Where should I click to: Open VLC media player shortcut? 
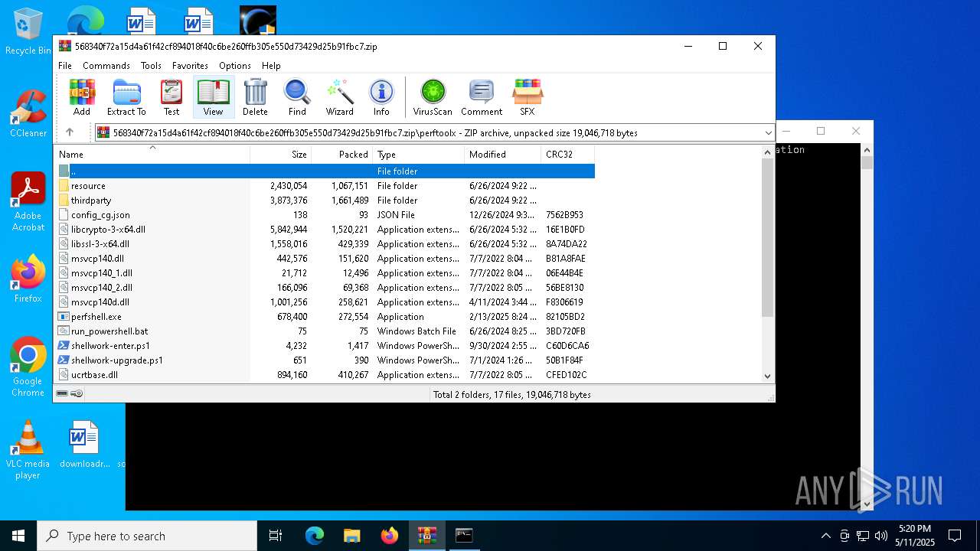click(x=28, y=450)
